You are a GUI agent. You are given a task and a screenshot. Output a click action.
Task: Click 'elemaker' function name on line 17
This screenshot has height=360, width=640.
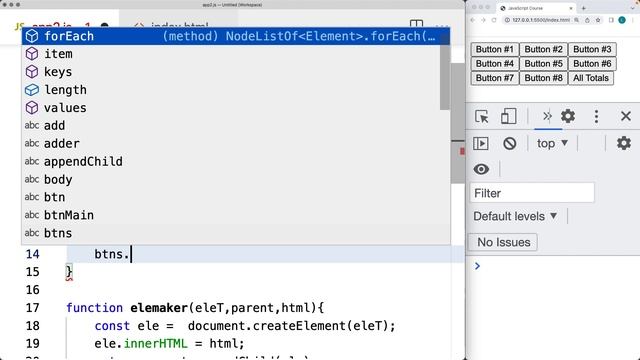pos(159,308)
